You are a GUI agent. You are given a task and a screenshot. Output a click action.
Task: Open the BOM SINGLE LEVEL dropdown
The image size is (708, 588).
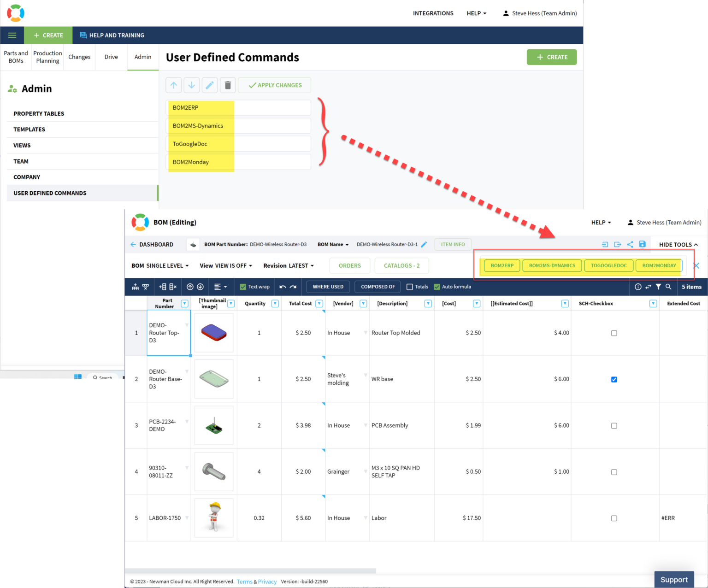point(160,266)
